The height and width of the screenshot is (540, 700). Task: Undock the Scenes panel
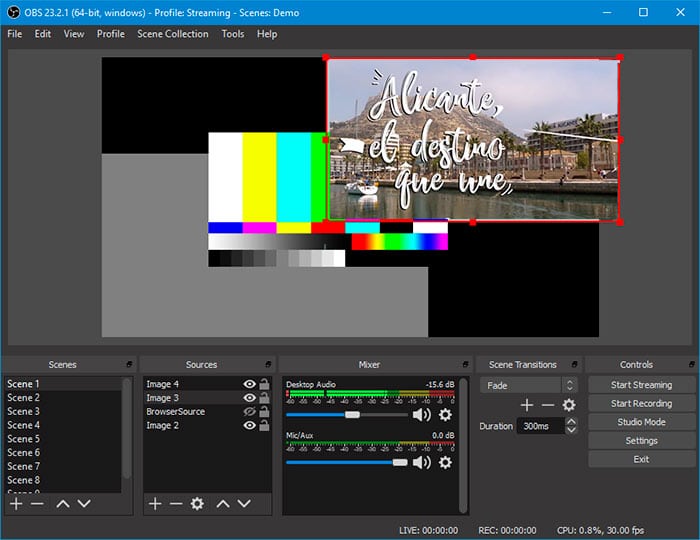[x=129, y=365]
